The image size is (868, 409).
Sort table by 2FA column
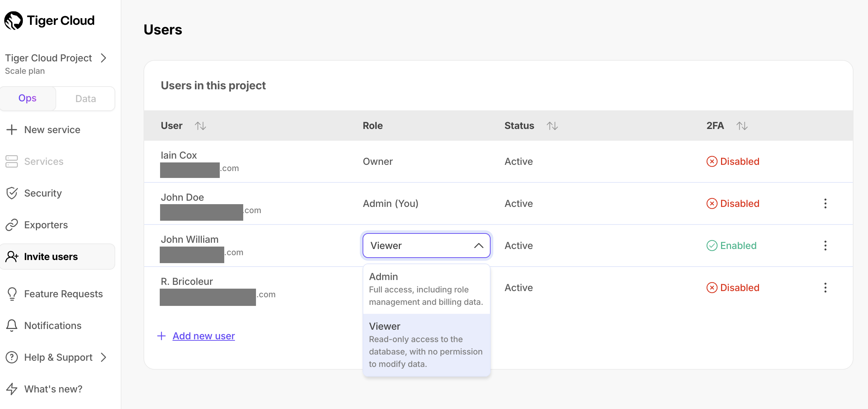pos(742,126)
